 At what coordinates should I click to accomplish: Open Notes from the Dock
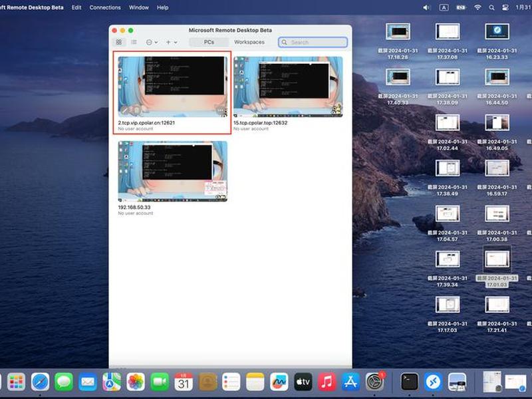tap(255, 382)
